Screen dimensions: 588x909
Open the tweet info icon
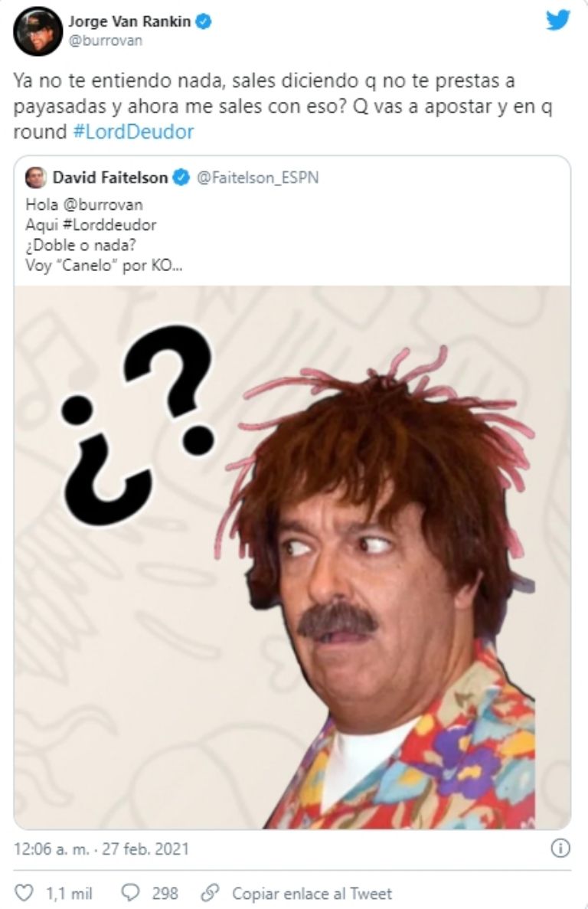[560, 849]
